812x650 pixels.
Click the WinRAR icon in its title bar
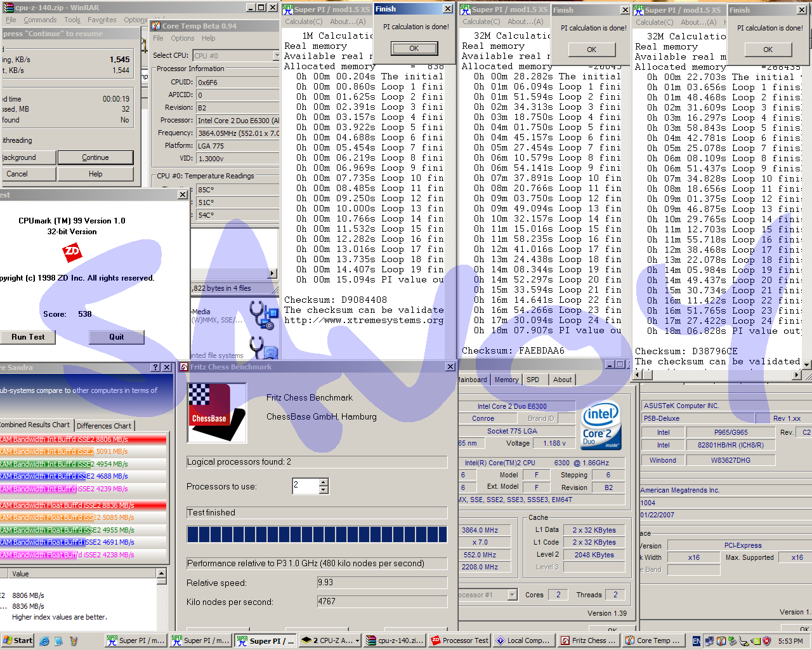(8, 8)
